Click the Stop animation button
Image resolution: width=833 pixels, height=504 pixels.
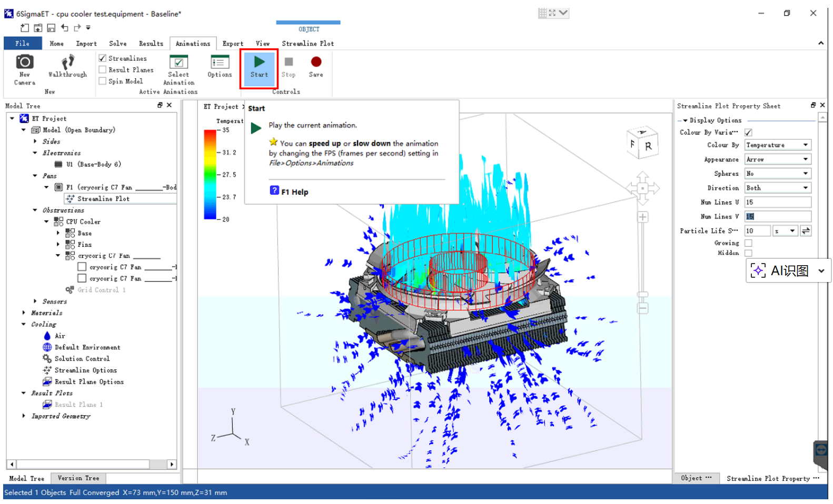point(288,63)
